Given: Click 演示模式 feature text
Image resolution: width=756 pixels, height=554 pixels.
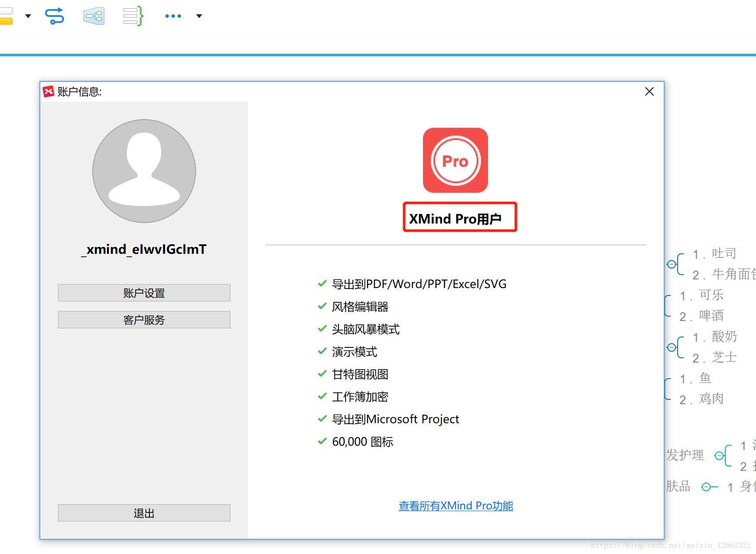Looking at the screenshot, I should (355, 352).
